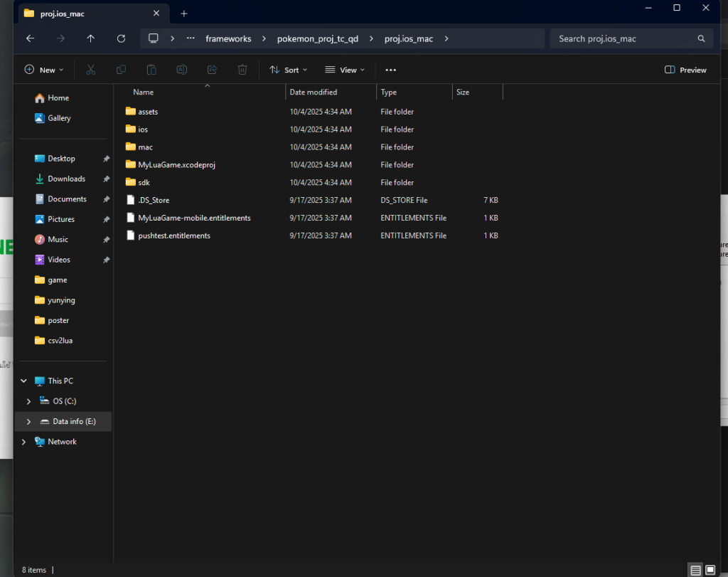Navigate to pokemon_proj_tc_qd in breadcrumb
This screenshot has height=577, width=728.
pyautogui.click(x=317, y=38)
